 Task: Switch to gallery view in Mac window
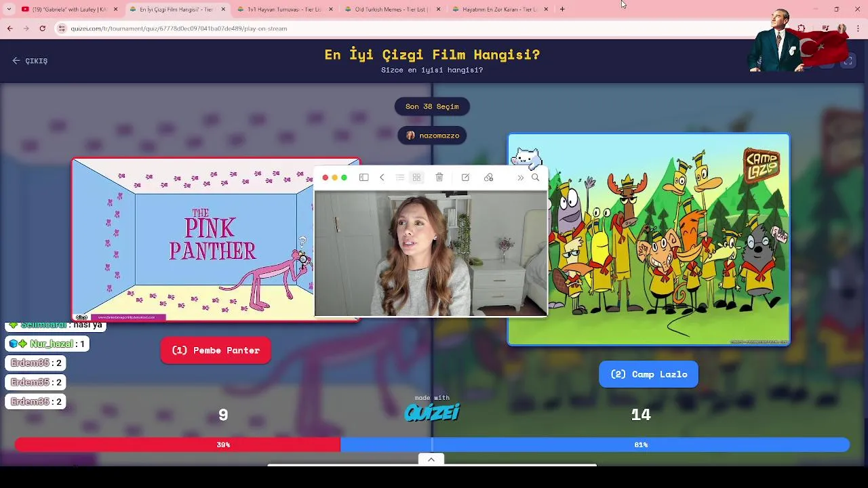[416, 178]
